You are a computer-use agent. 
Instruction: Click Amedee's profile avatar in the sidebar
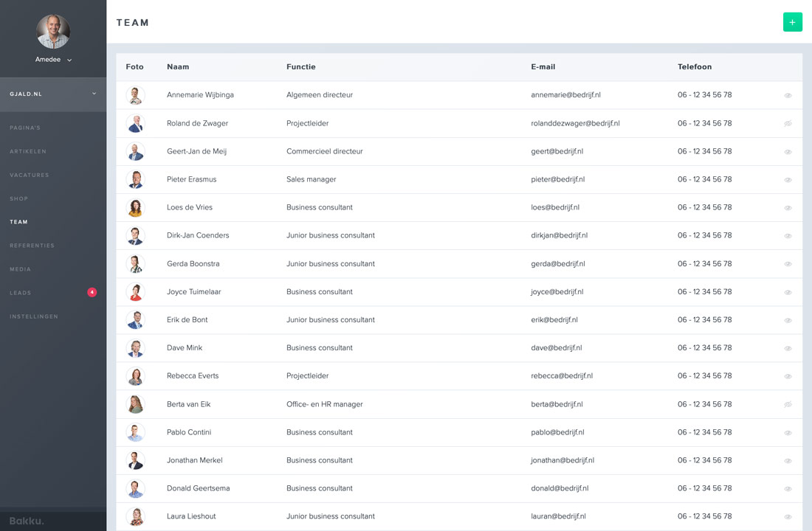tap(53, 32)
